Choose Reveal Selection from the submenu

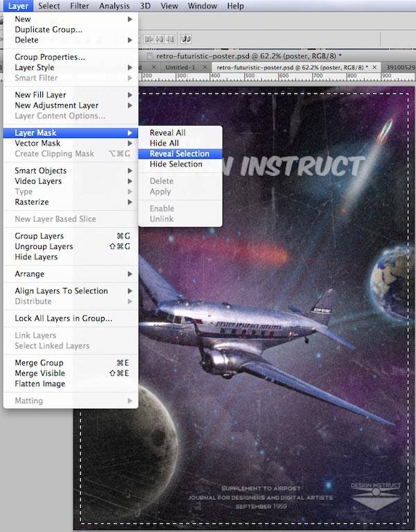coord(180,154)
